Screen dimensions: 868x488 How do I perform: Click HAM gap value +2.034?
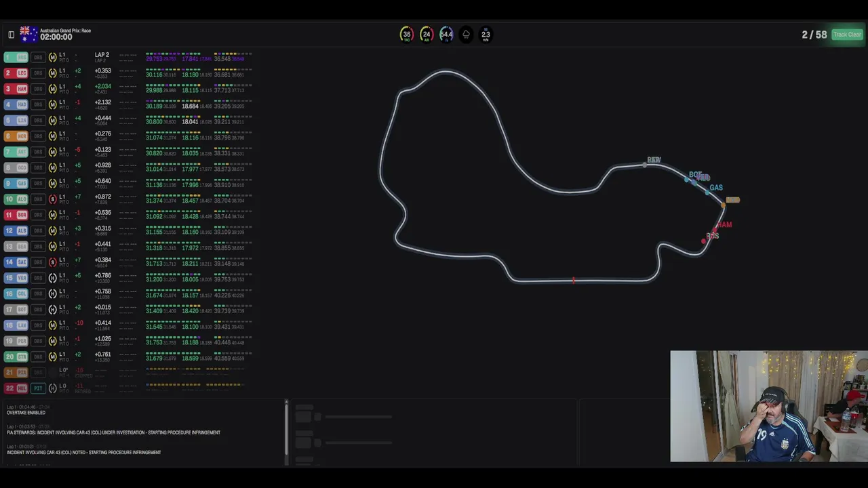103,86
